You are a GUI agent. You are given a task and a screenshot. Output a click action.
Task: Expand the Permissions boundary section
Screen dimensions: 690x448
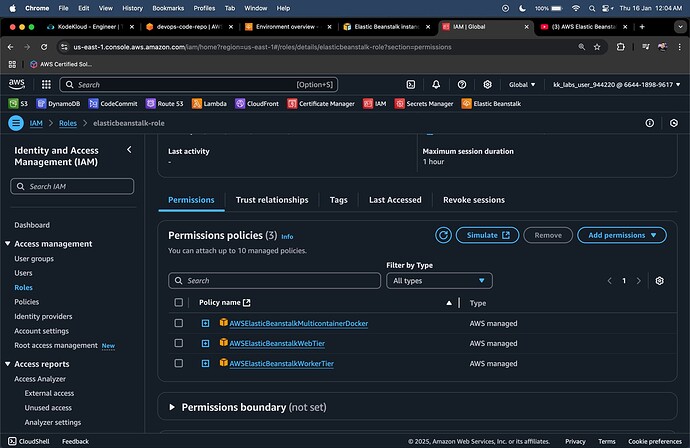(172, 407)
